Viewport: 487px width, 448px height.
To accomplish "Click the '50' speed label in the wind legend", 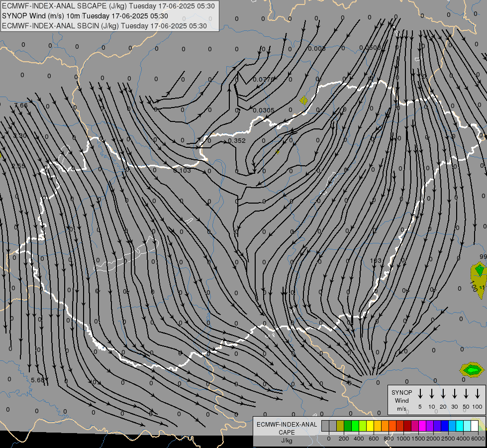I will point(466,407).
